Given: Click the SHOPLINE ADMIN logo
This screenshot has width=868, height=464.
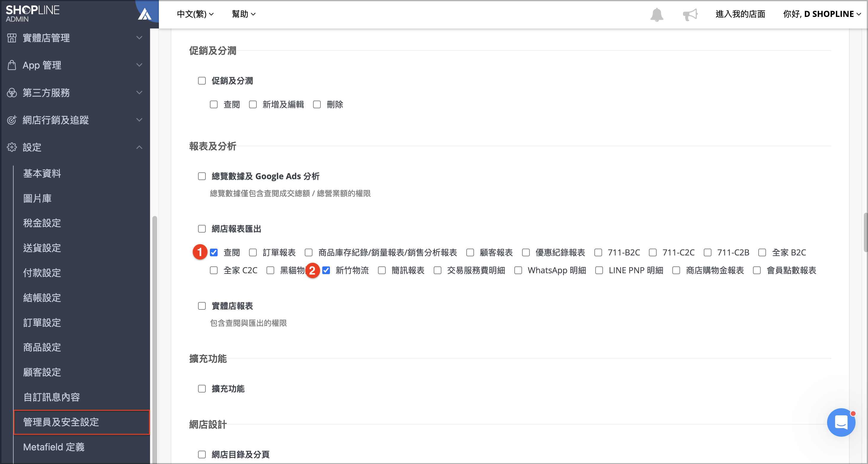Looking at the screenshot, I should [x=32, y=13].
